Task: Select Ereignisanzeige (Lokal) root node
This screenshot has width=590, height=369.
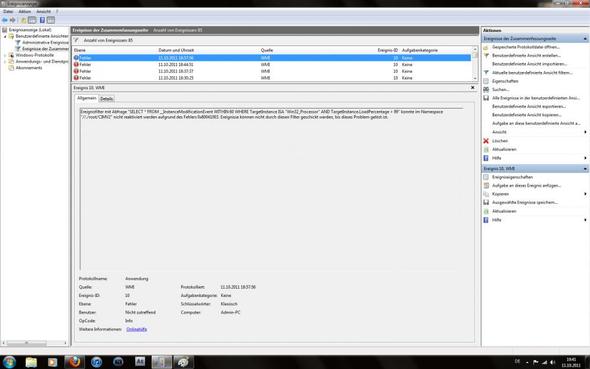Action: 29,30
